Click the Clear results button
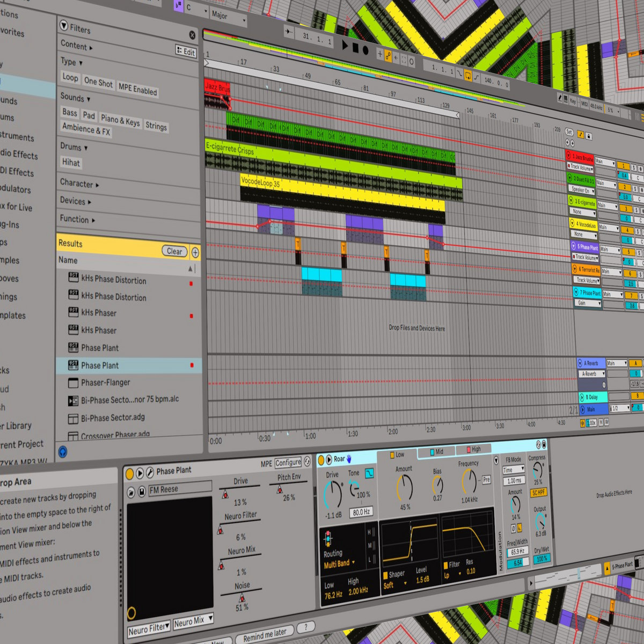 [174, 251]
